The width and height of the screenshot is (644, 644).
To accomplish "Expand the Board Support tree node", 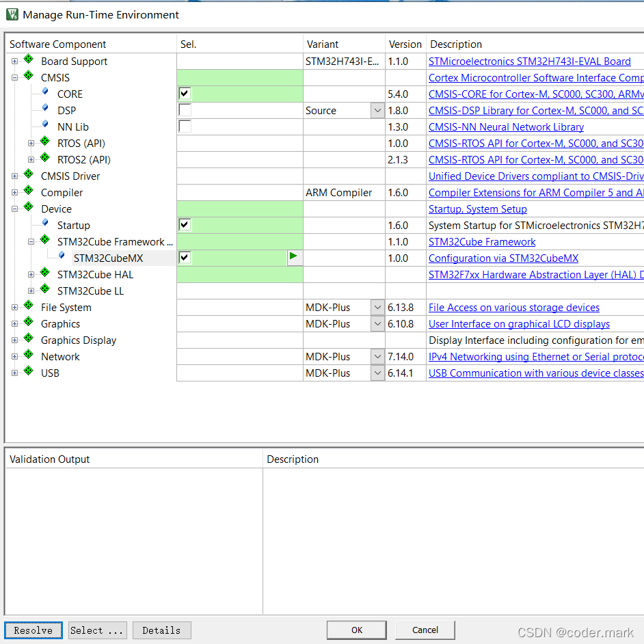I will 15,62.
